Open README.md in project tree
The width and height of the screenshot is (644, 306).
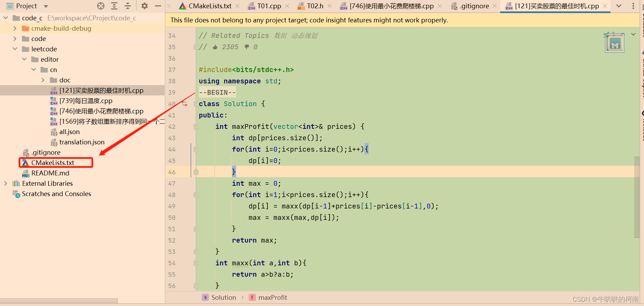(50, 173)
